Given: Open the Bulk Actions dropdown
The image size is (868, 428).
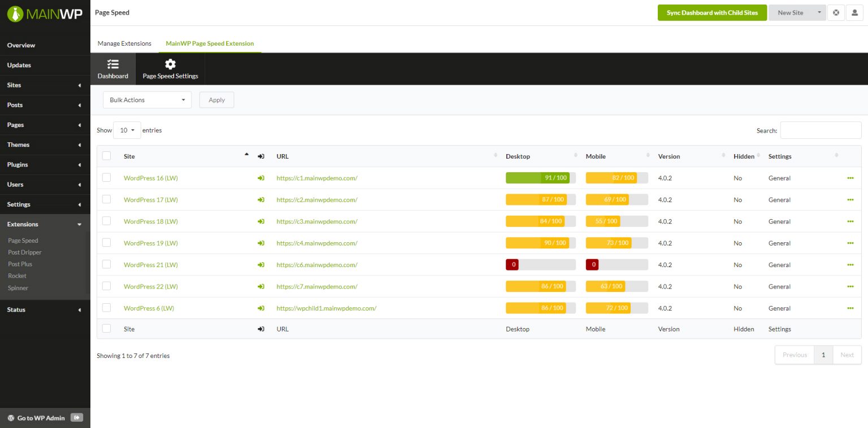Looking at the screenshot, I should (146, 99).
